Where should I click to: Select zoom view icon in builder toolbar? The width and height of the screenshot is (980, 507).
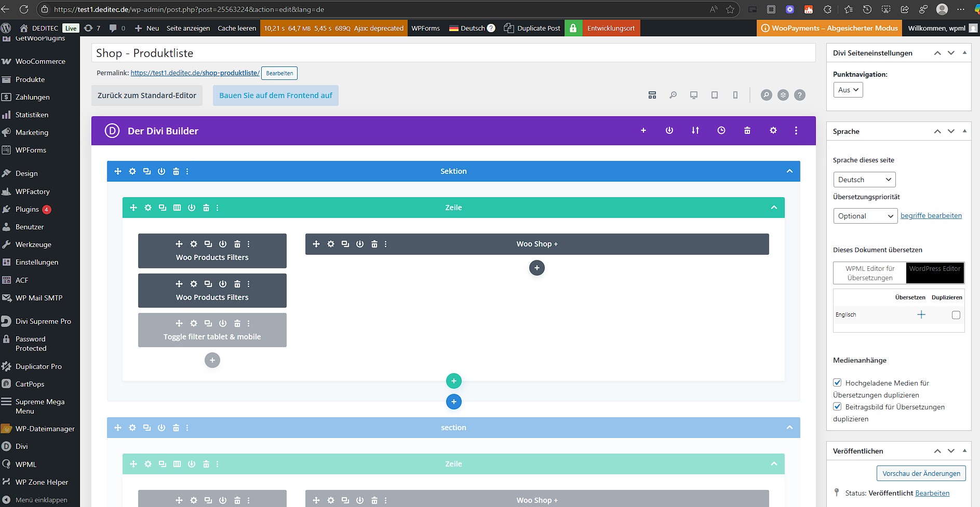pyautogui.click(x=673, y=95)
